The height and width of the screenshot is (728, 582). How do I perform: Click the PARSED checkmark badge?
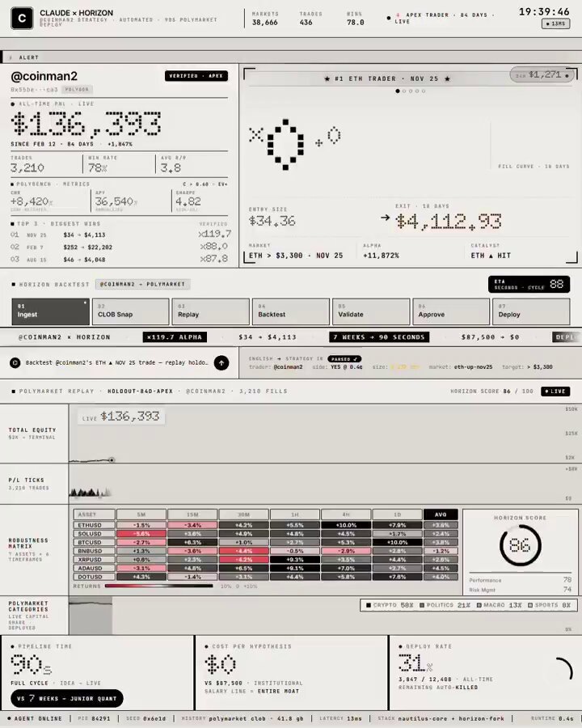[344, 359]
